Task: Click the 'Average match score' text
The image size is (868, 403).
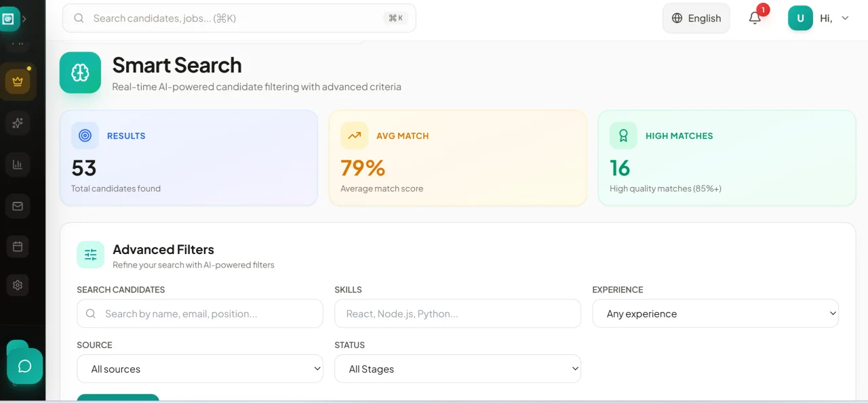Action: [382, 188]
